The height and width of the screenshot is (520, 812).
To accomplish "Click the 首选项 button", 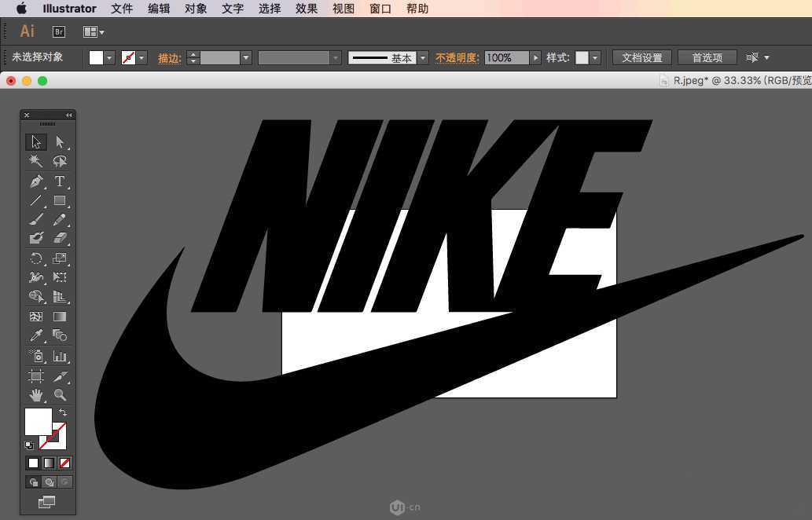I will pos(707,58).
